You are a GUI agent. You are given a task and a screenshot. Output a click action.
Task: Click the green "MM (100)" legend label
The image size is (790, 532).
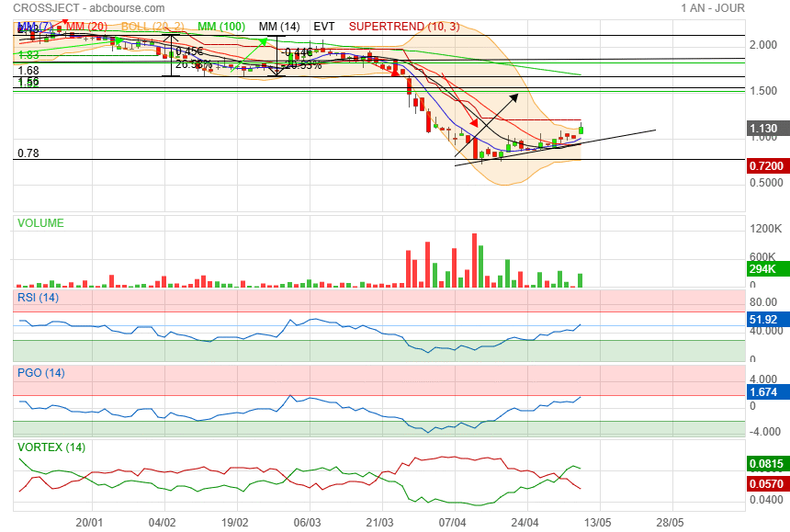221,27
